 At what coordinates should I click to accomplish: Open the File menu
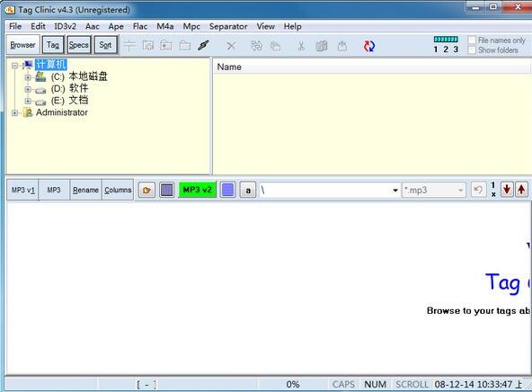[x=15, y=26]
